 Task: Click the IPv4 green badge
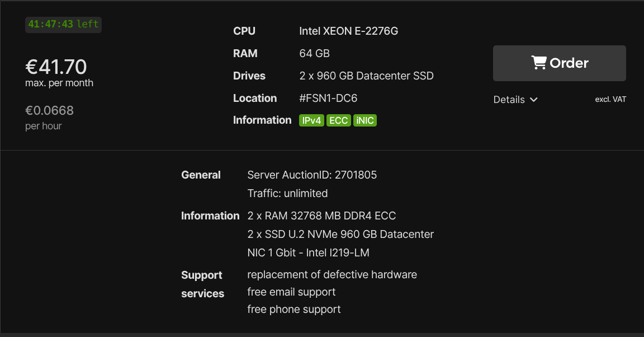pyautogui.click(x=312, y=120)
